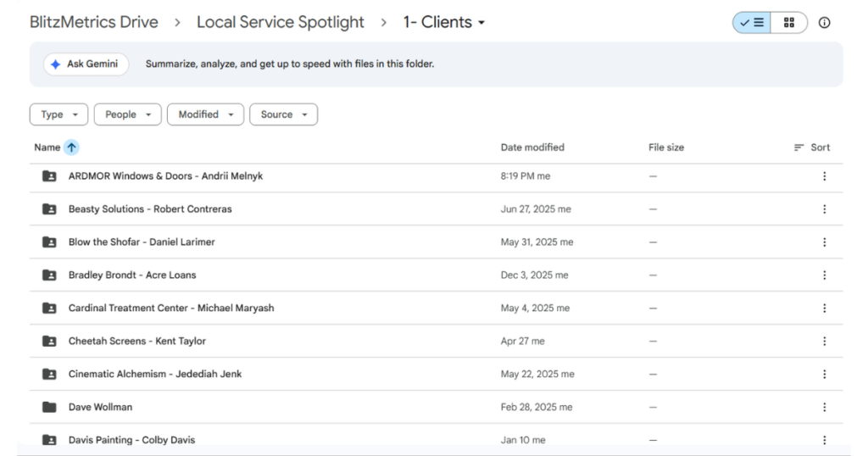Image resolution: width=868 pixels, height=456 pixels.
Task: Click shared folder icon for Cardinal Treatment Center
Action: pyautogui.click(x=49, y=309)
